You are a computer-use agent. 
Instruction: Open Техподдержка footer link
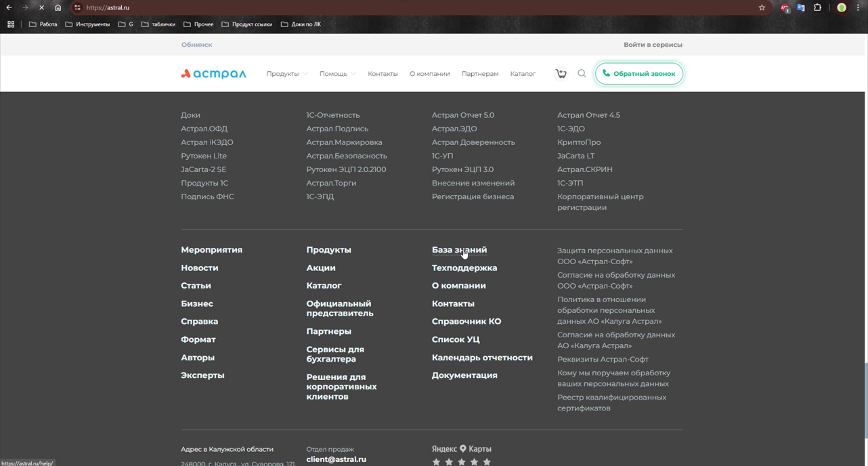pyautogui.click(x=464, y=268)
